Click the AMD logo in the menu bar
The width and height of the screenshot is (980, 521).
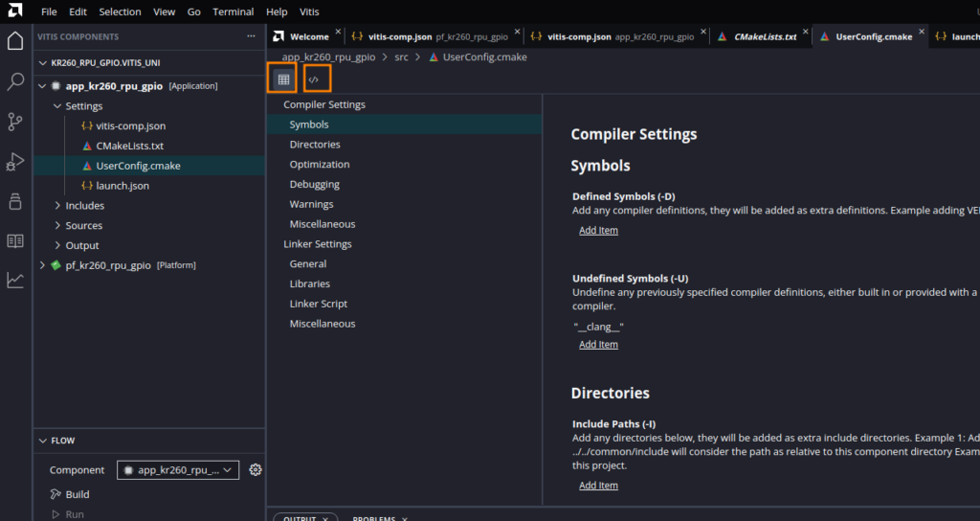(x=15, y=11)
